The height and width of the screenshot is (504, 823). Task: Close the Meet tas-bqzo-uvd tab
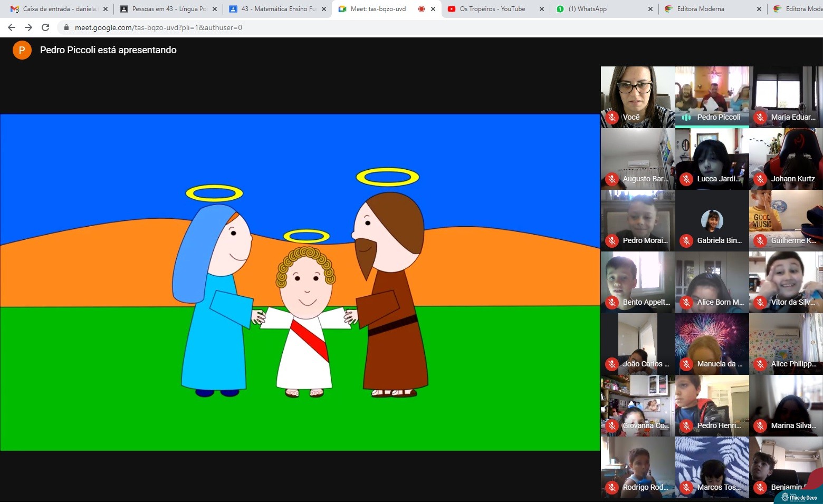point(433,9)
